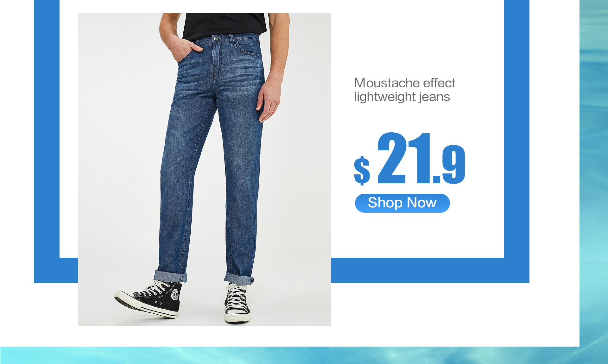Click the rolled cuff above the front-facing sneaker
Image resolution: width=608 pixels, height=364 pixels.
click(239, 278)
